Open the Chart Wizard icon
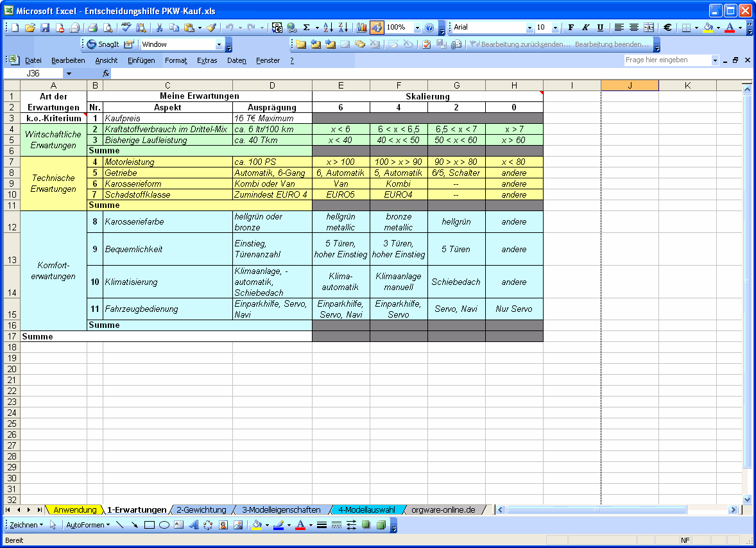Viewport: 756px width, 548px height. coord(361,28)
